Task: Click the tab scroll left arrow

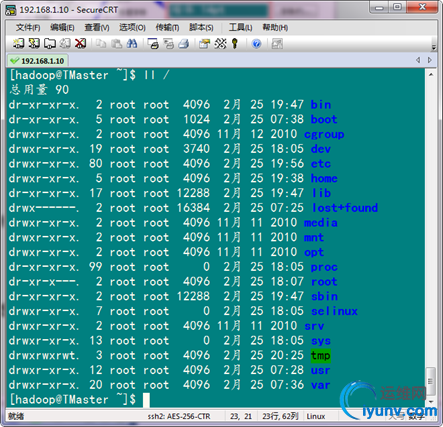Action: [x=418, y=60]
